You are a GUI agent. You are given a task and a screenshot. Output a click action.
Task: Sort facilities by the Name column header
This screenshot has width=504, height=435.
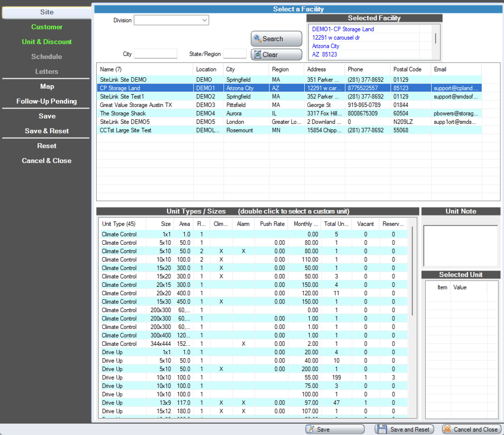coord(110,69)
